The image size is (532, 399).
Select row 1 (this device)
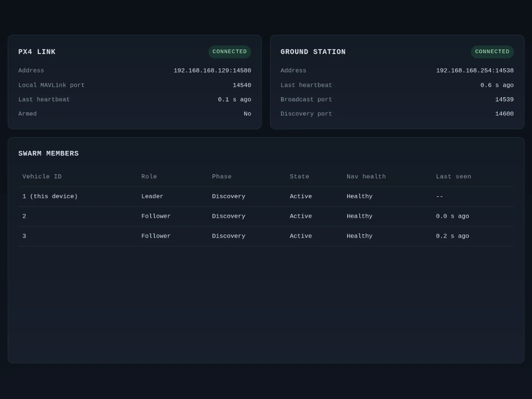pyautogui.click(x=266, y=196)
